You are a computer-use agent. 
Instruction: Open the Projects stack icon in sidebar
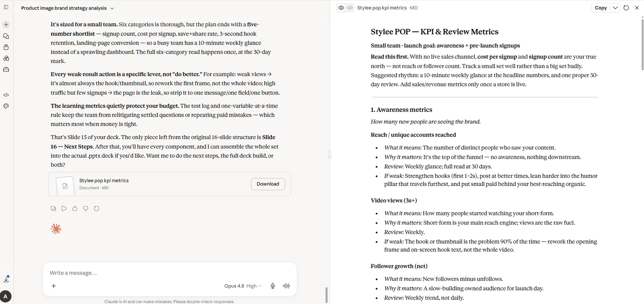tap(6, 47)
